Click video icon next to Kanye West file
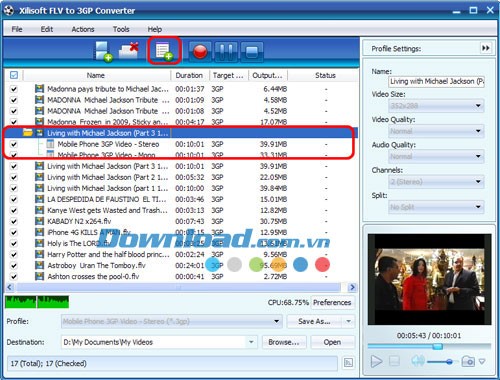500x380 pixels. pos(39,210)
